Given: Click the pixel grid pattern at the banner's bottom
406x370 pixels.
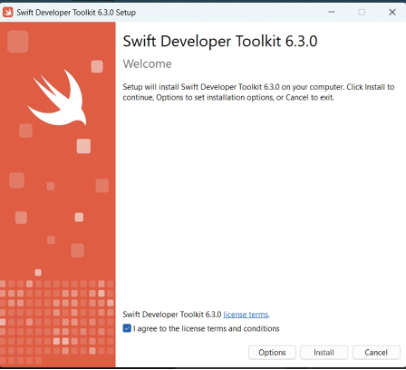Looking at the screenshot, I should tap(57, 322).
